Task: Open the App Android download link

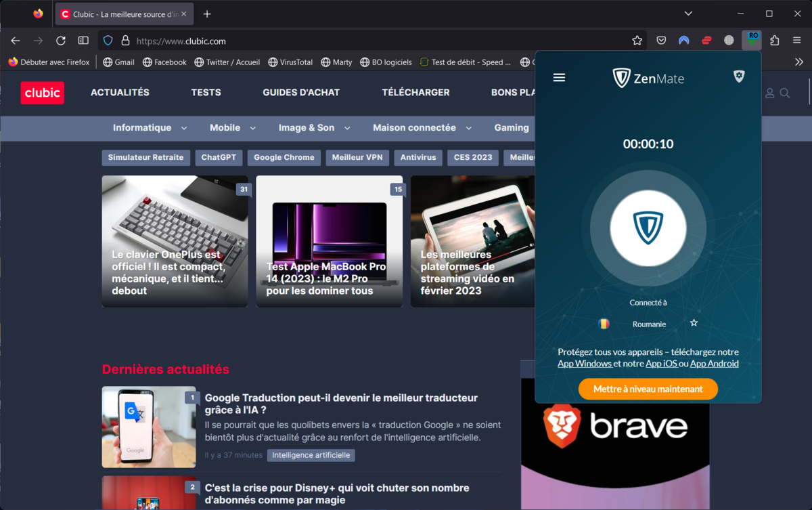Action: tap(715, 364)
